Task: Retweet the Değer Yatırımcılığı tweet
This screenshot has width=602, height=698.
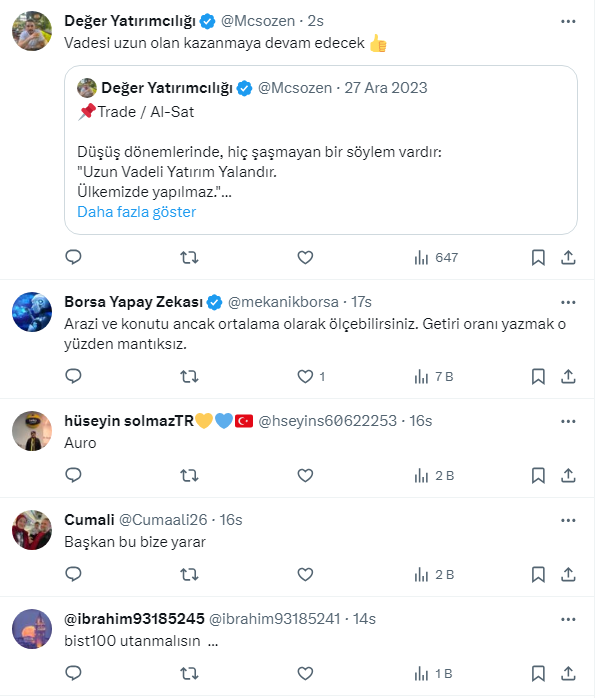Action: pyautogui.click(x=189, y=257)
